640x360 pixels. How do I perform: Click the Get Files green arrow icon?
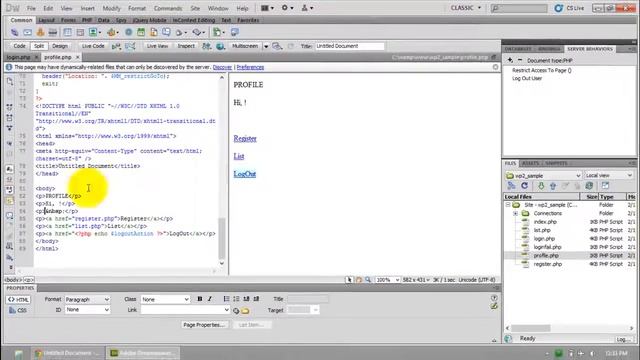click(541, 186)
